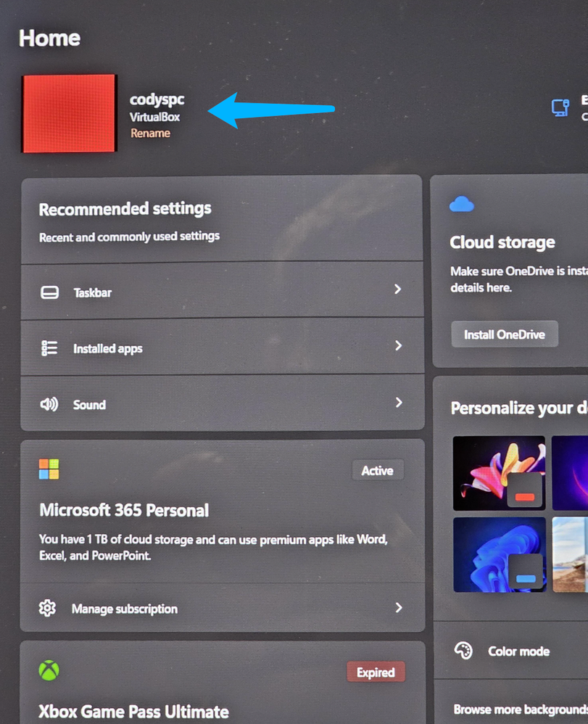Viewport: 588px width, 724px height.
Task: Expand the Taskbar row chevron
Action: tap(398, 289)
